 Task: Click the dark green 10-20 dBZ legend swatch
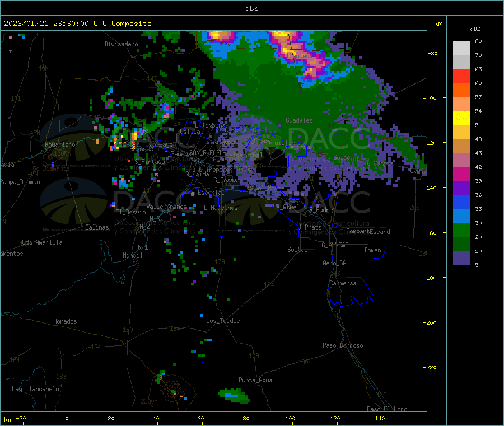[461, 244]
